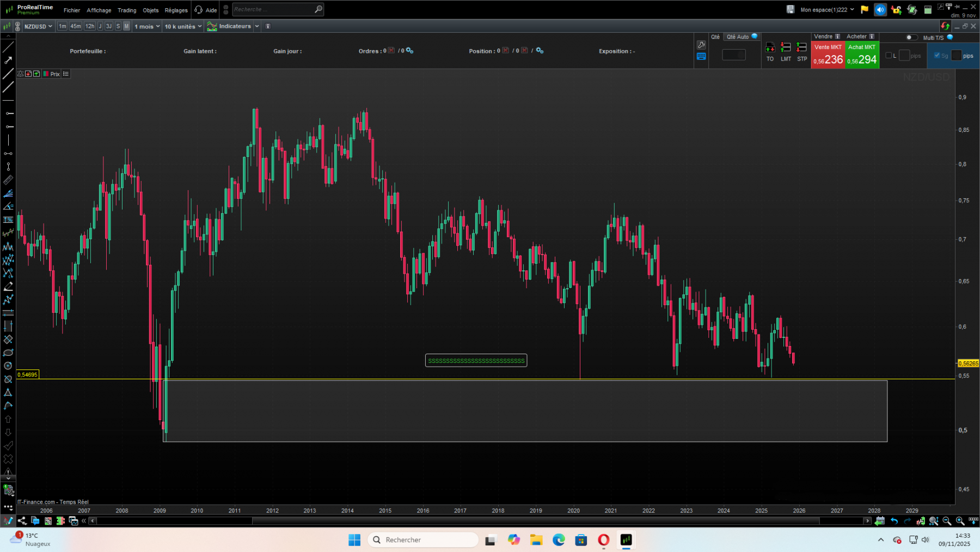Click the keyboard trading icon
Viewport: 980px width, 552px height.
[x=701, y=56]
